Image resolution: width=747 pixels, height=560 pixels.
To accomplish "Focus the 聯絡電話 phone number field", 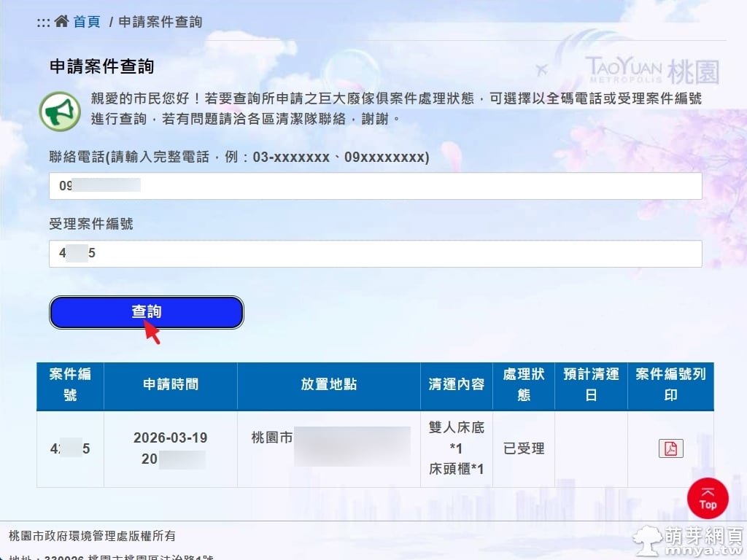I will [375, 186].
